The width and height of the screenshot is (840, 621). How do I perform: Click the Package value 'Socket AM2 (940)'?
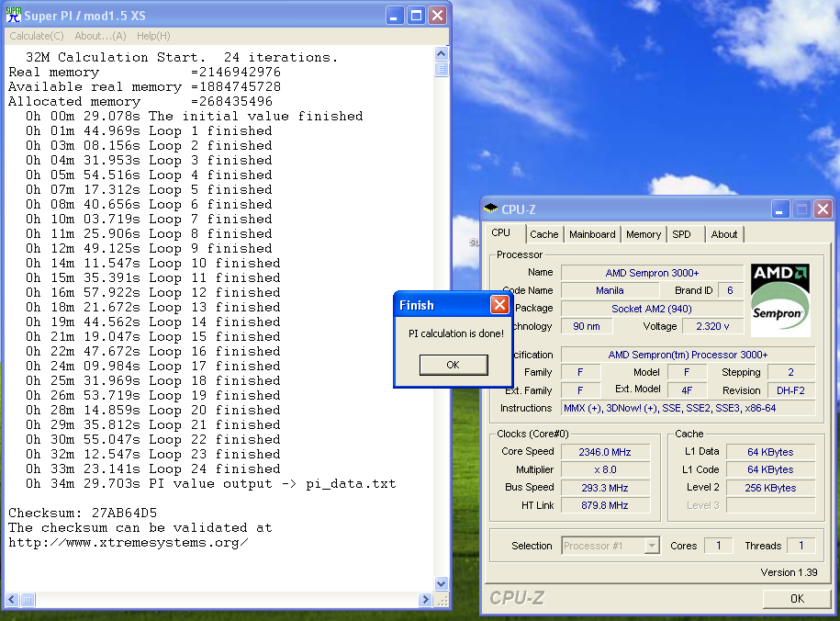[652, 309]
